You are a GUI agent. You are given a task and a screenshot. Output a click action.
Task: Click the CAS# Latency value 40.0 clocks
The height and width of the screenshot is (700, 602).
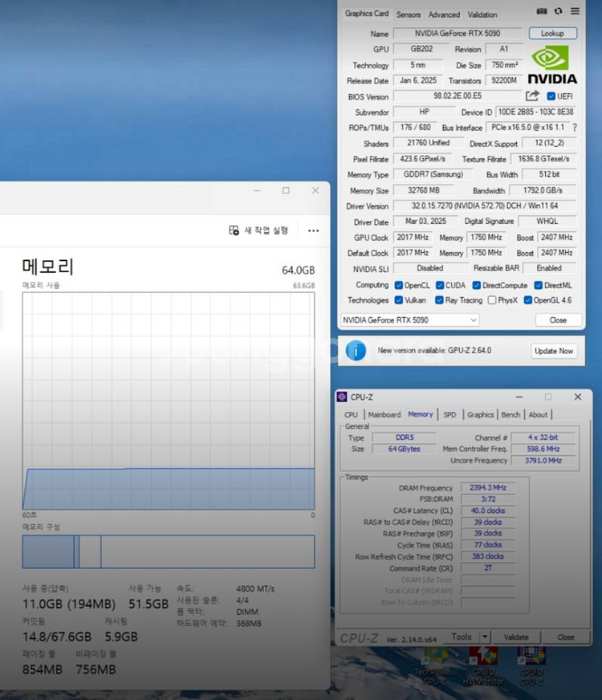coord(488,511)
